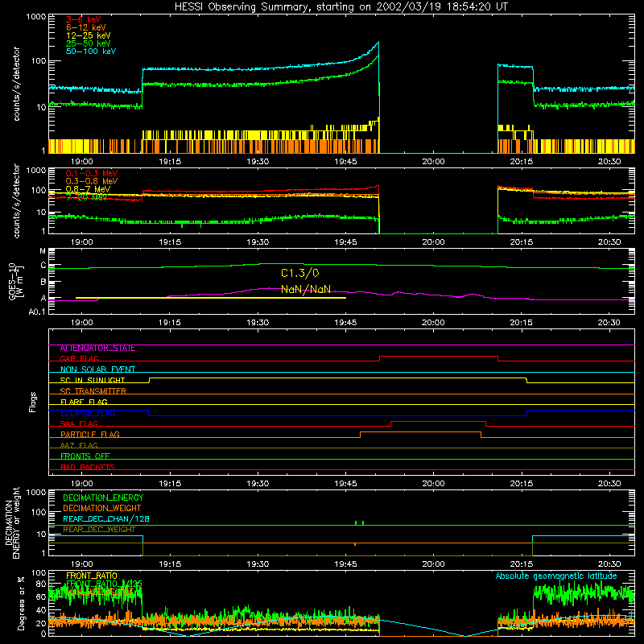
Task: Select the FRONTS_OFF flag label
Action: [85, 456]
